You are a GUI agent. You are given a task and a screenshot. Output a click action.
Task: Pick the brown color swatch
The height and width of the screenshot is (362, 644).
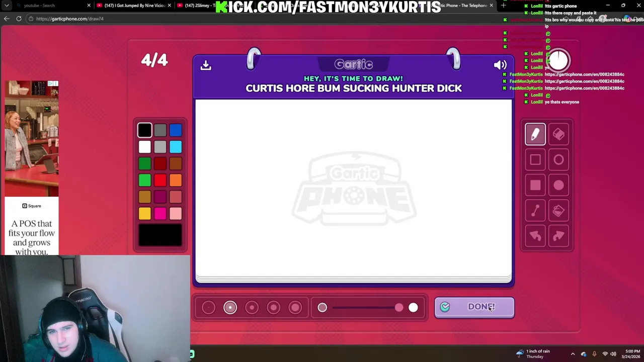point(176,163)
